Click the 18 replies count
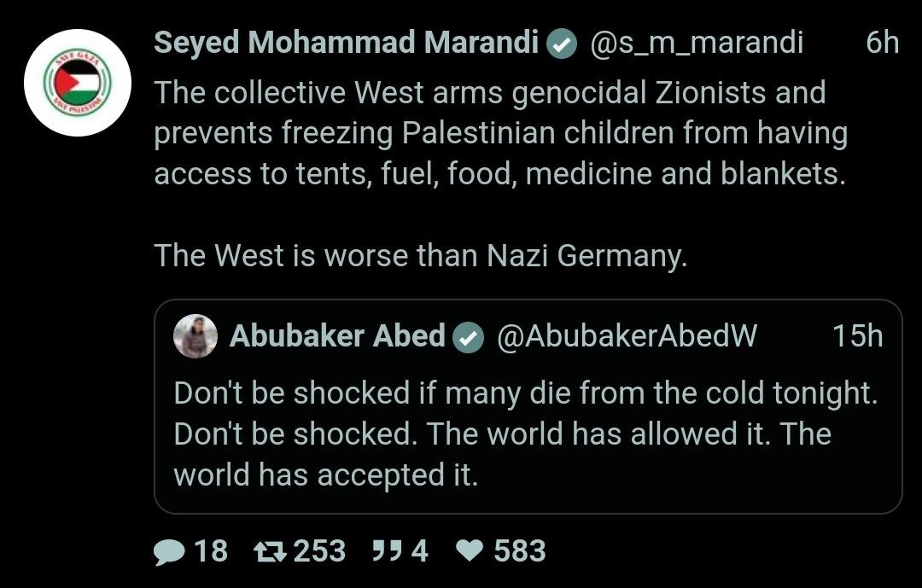Viewport: 922px width, 588px height. pyautogui.click(x=211, y=551)
